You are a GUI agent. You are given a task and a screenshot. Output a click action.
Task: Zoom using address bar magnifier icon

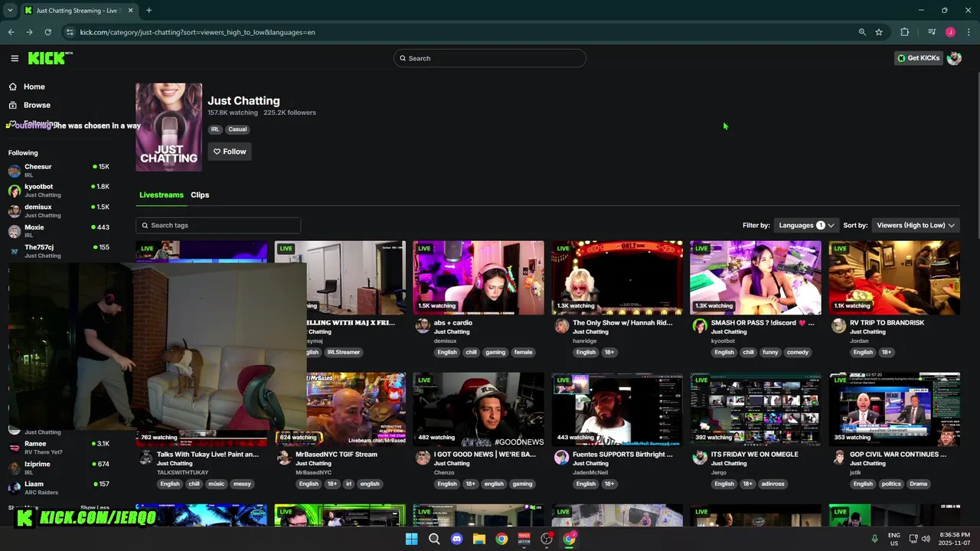click(x=862, y=32)
